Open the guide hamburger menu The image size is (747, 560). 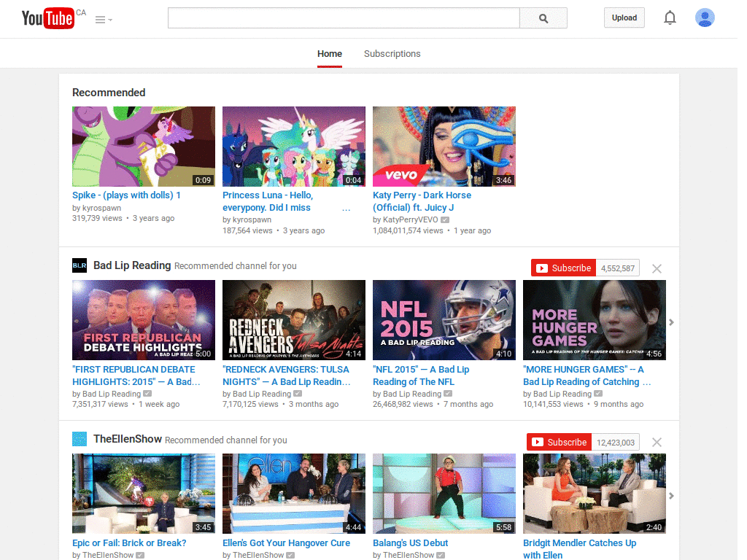(x=104, y=20)
